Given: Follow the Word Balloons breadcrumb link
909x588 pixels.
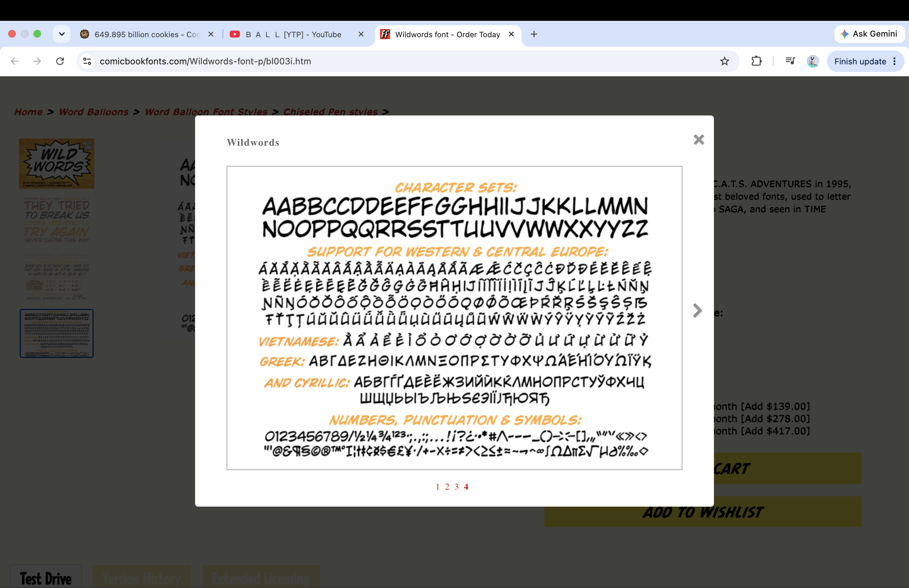Looking at the screenshot, I should point(93,112).
